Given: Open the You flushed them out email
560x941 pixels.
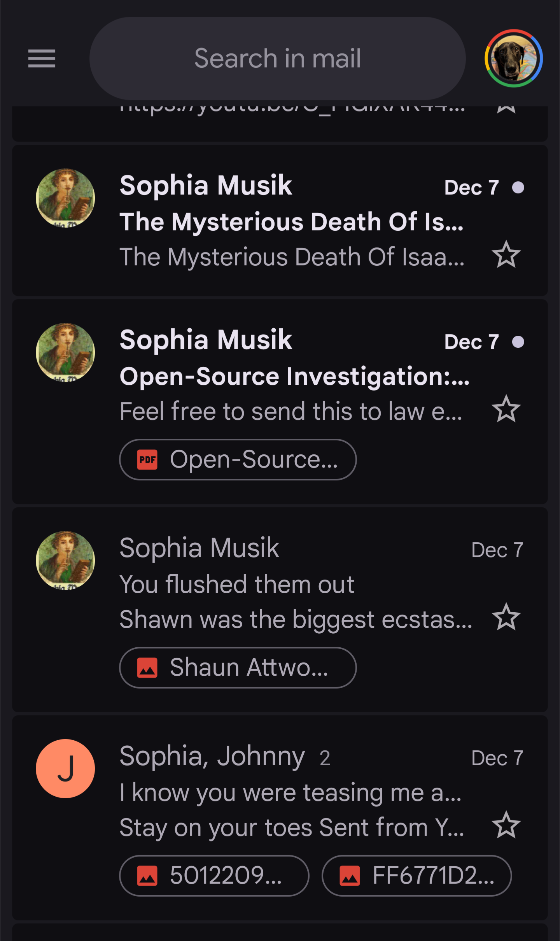Looking at the screenshot, I should [236, 584].
